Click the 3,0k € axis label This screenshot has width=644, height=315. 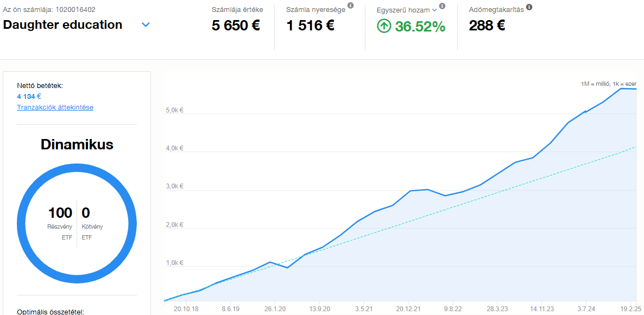click(x=175, y=187)
